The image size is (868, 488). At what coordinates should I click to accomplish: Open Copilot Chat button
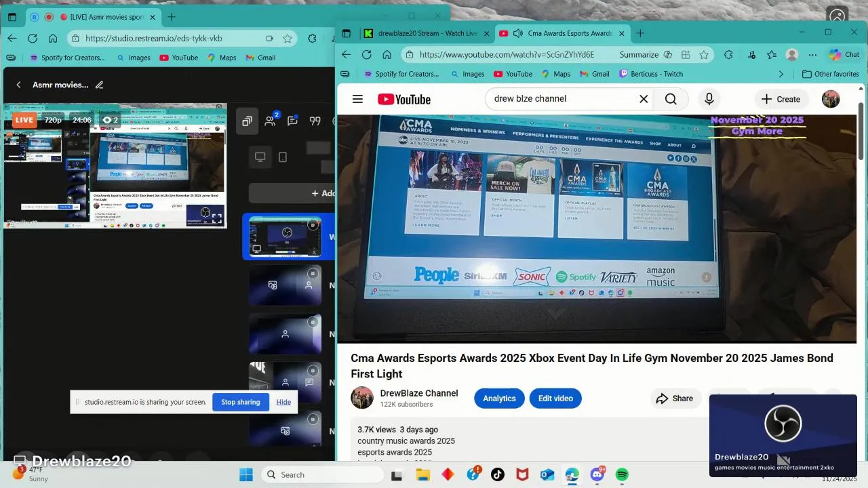(x=844, y=55)
